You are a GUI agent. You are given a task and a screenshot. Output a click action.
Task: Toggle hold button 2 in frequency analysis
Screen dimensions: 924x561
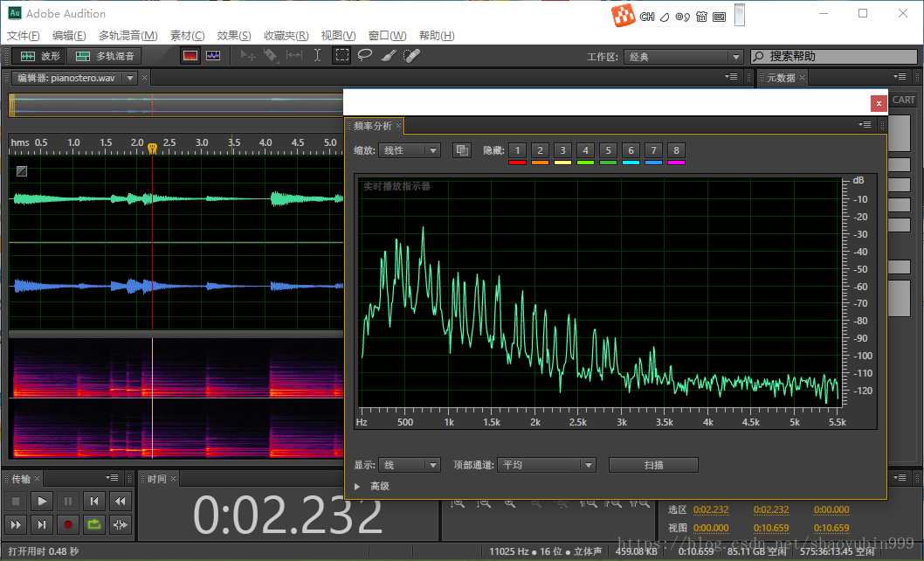click(540, 150)
